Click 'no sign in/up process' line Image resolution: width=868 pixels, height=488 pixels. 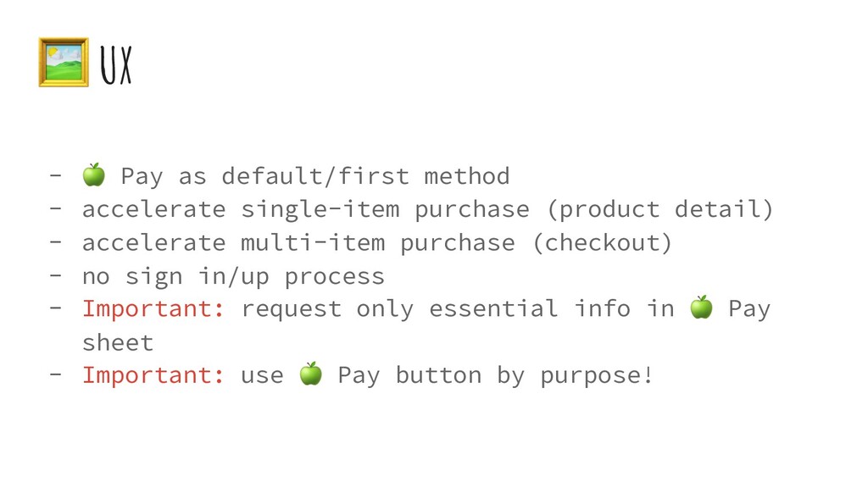[233, 276]
